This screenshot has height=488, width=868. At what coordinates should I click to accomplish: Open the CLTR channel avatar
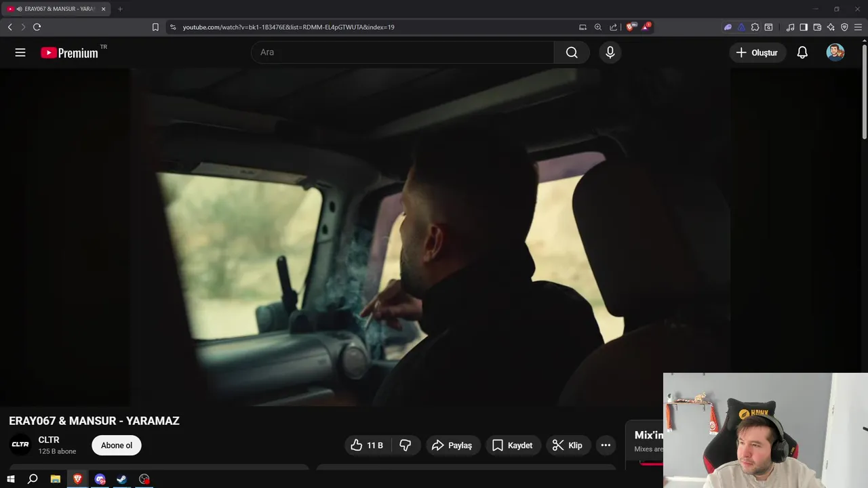click(x=20, y=445)
